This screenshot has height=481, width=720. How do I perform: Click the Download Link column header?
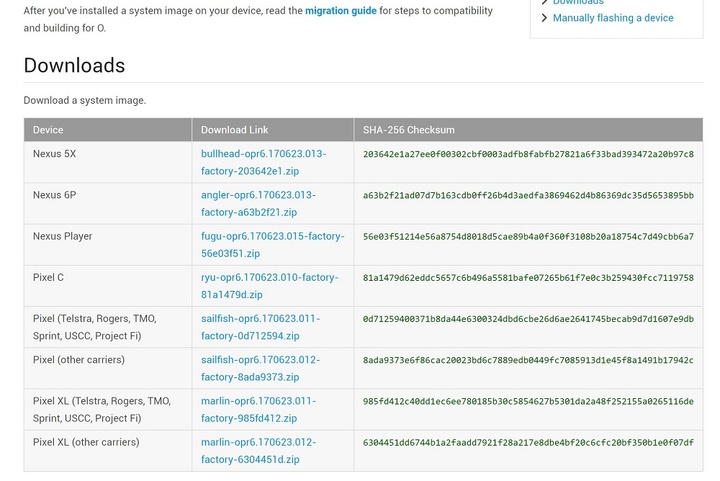[x=273, y=130]
